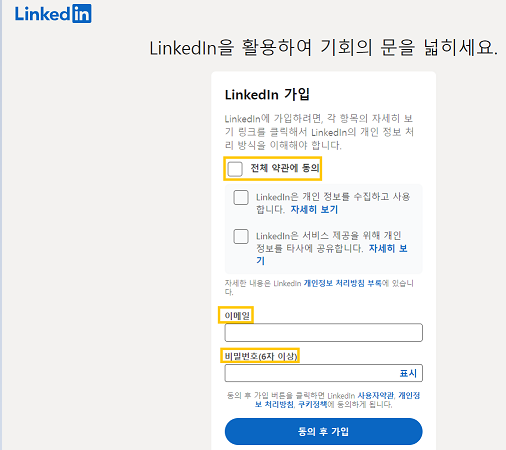Screen dimensions: 506x450
Task: Click the 비밀번호(6자 이상) field label
Action: (x=261, y=356)
